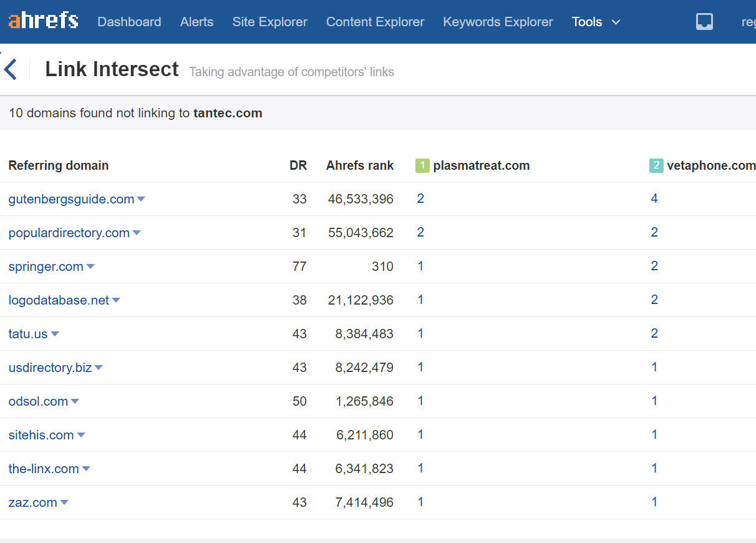The height and width of the screenshot is (543, 756).
Task: Open the odsol.com referring domain link
Action: [38, 401]
